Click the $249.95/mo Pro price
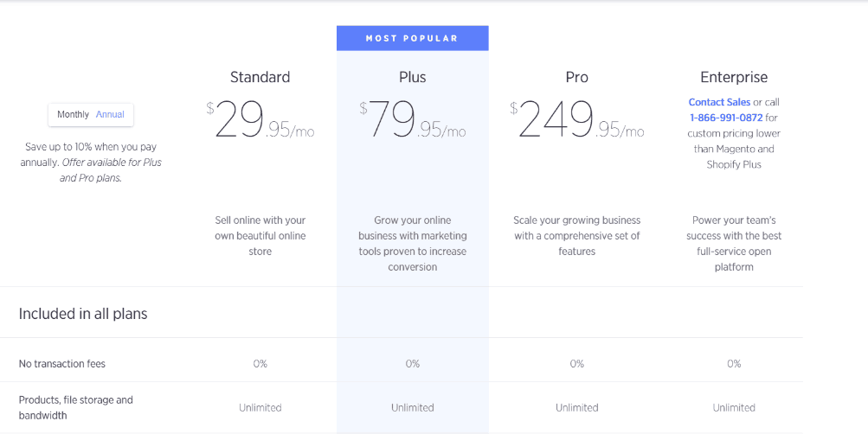Image resolution: width=868 pixels, height=434 pixels. point(577,119)
